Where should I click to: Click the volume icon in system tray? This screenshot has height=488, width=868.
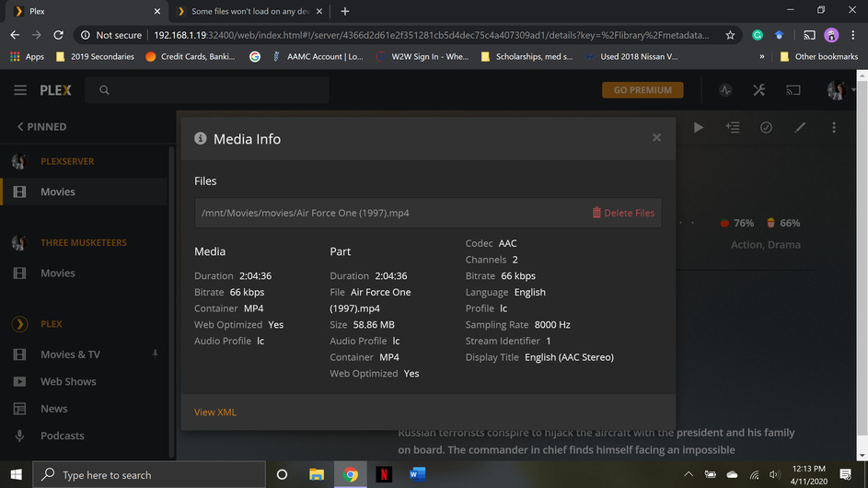pos(775,475)
